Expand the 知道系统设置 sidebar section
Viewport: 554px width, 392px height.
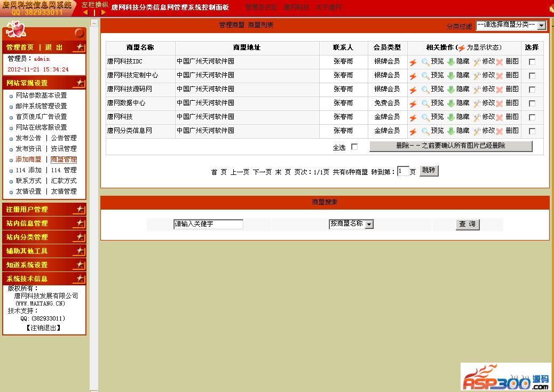point(44,265)
